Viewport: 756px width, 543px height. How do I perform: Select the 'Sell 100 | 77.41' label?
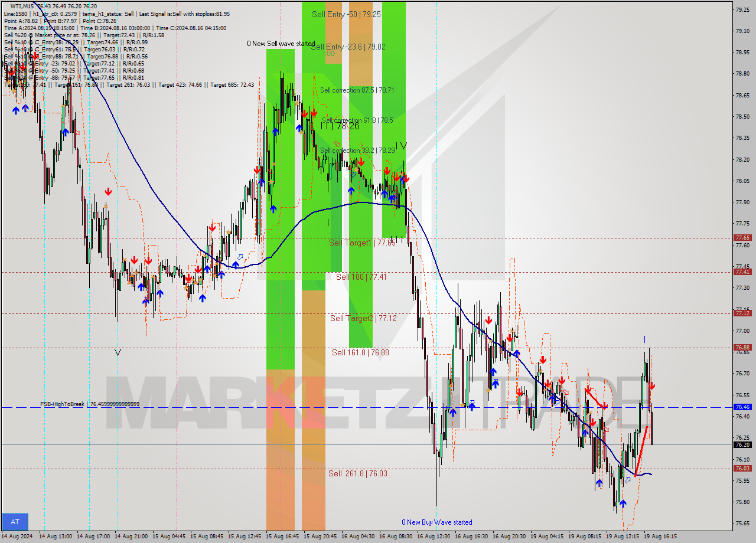tap(361, 277)
